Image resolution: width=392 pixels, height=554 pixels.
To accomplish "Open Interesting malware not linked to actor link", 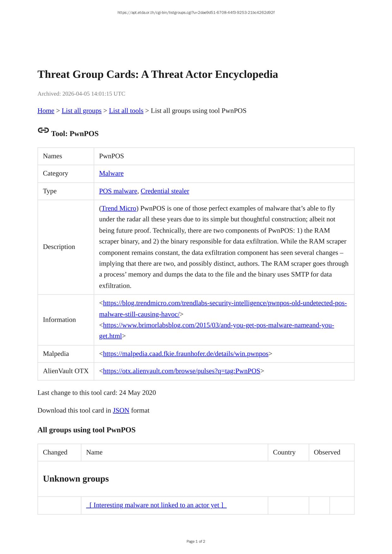I will click(156, 505).
